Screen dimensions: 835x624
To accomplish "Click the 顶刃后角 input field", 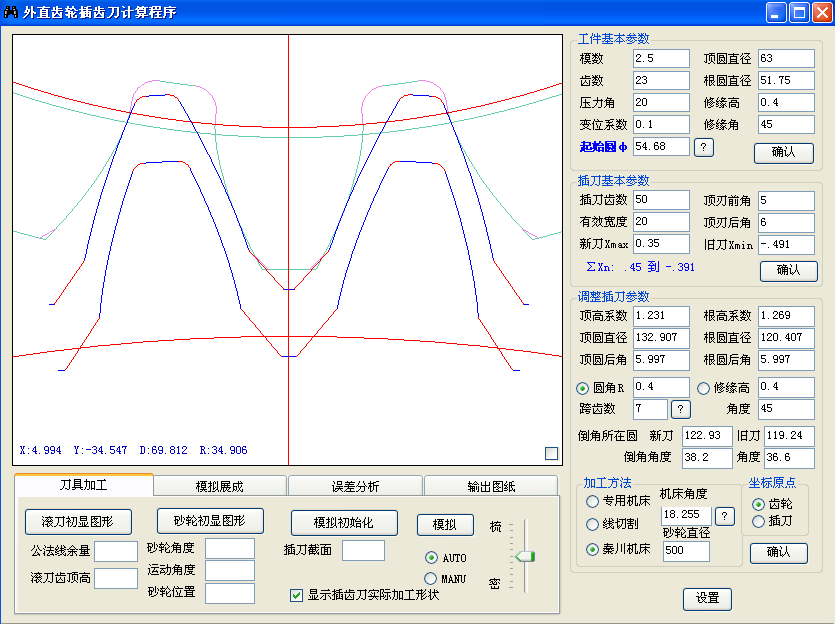I will click(786, 223).
